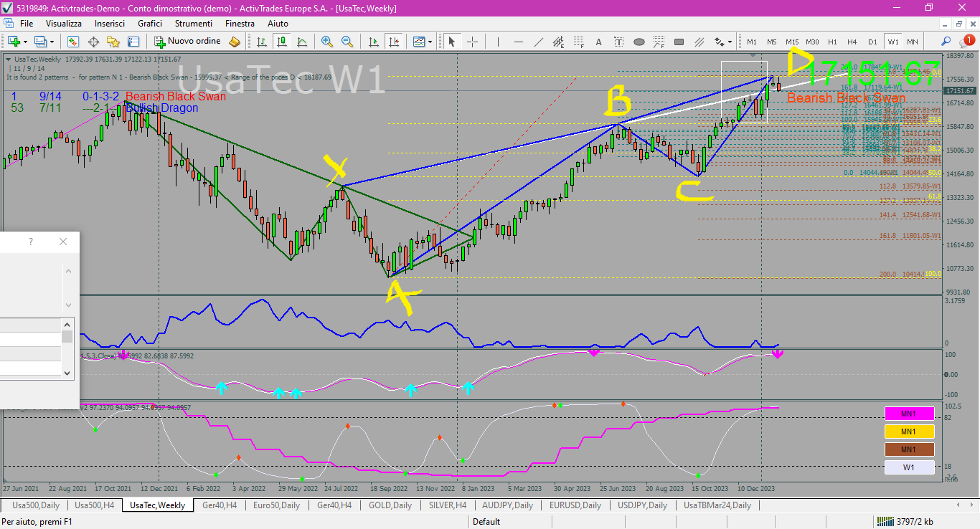Open the Visualizza menu

click(x=64, y=24)
